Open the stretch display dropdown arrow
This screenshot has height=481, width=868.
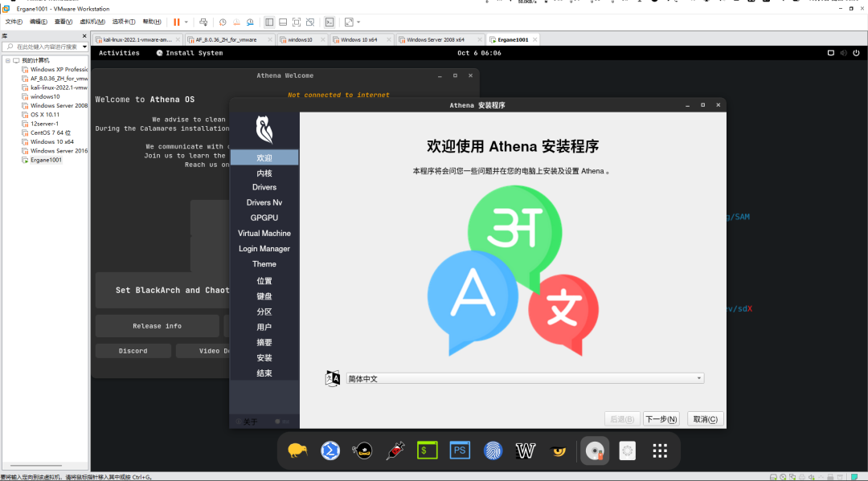[358, 22]
